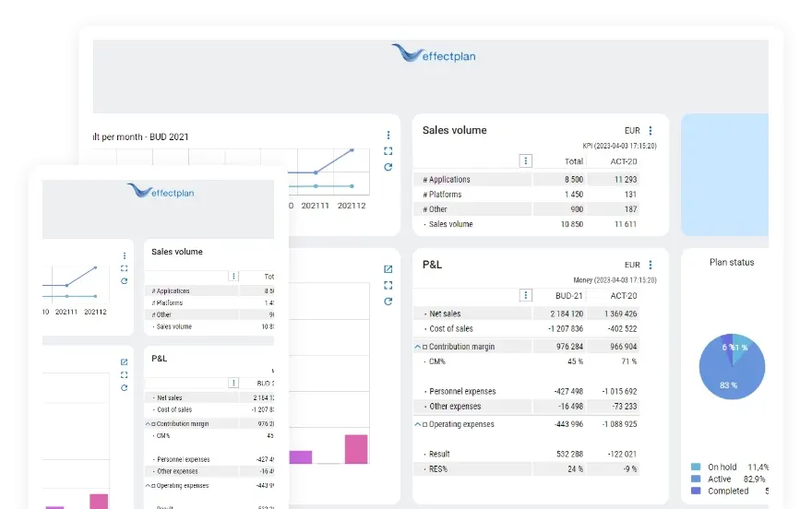Click the purple bar in large bar chart
Screen dimensions: 812x509
tap(301, 457)
